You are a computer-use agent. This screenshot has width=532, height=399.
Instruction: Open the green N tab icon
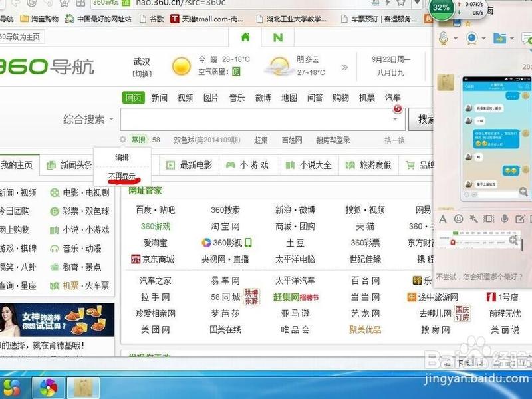tap(278, 37)
